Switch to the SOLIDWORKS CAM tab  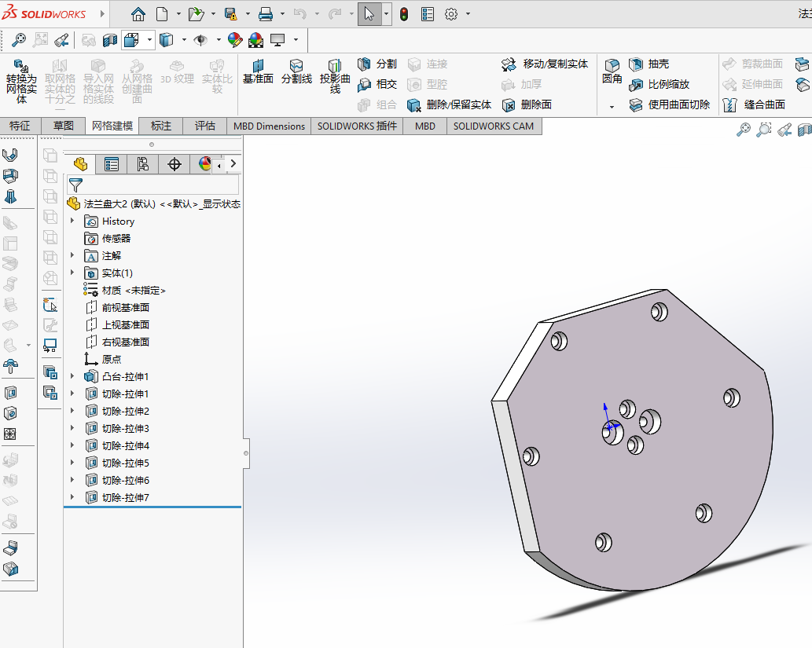pyautogui.click(x=493, y=126)
